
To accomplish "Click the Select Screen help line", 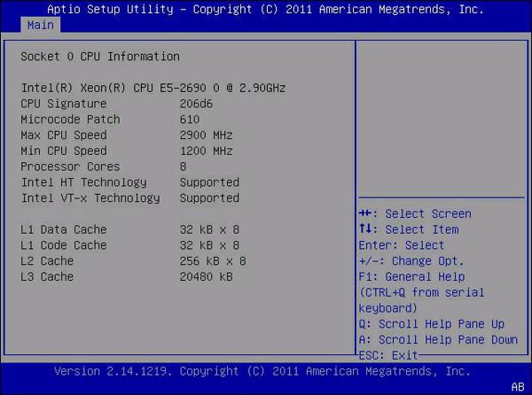I will (415, 213).
